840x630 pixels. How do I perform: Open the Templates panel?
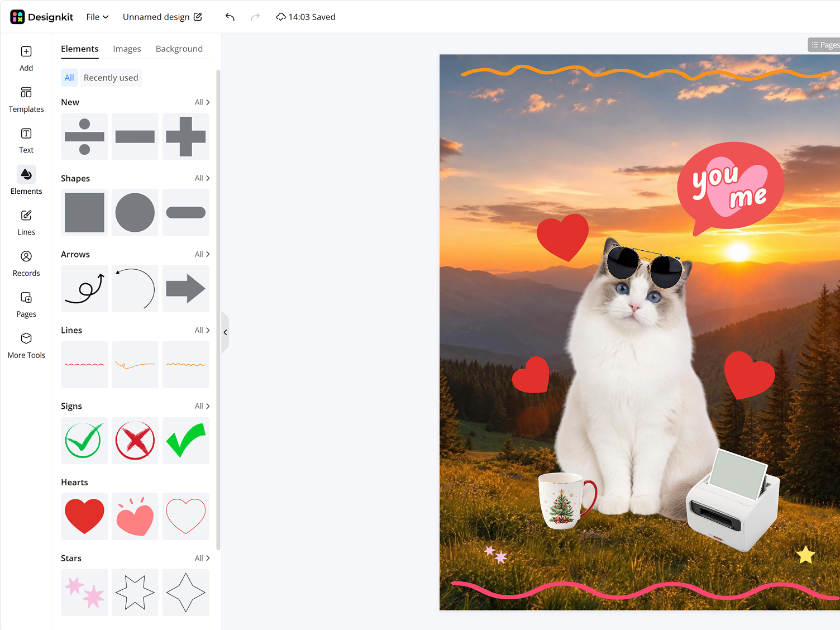[x=26, y=100]
